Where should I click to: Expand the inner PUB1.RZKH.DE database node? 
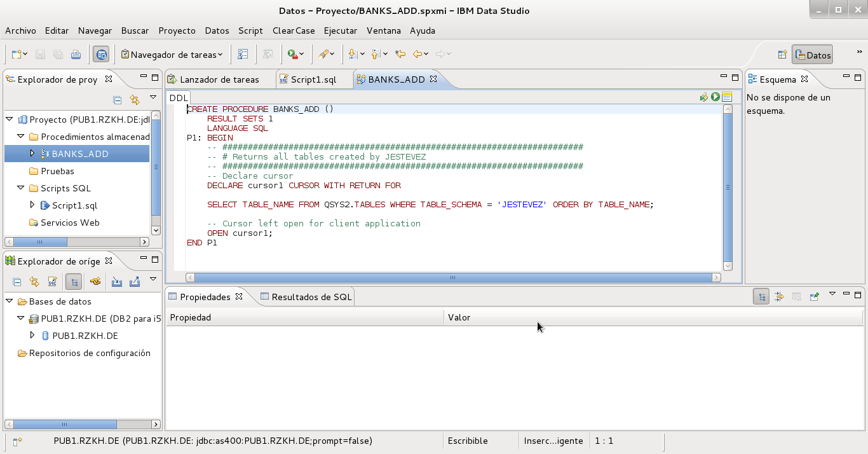coord(32,335)
